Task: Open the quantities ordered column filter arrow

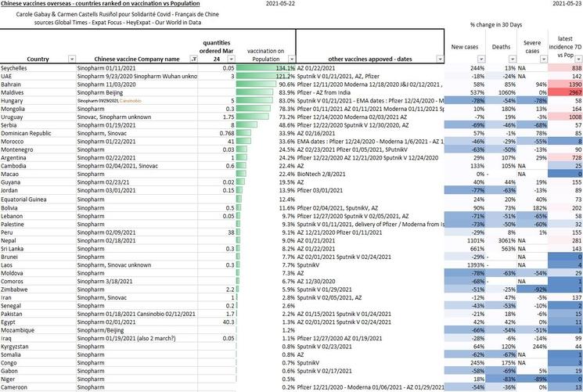Action: (x=232, y=59)
